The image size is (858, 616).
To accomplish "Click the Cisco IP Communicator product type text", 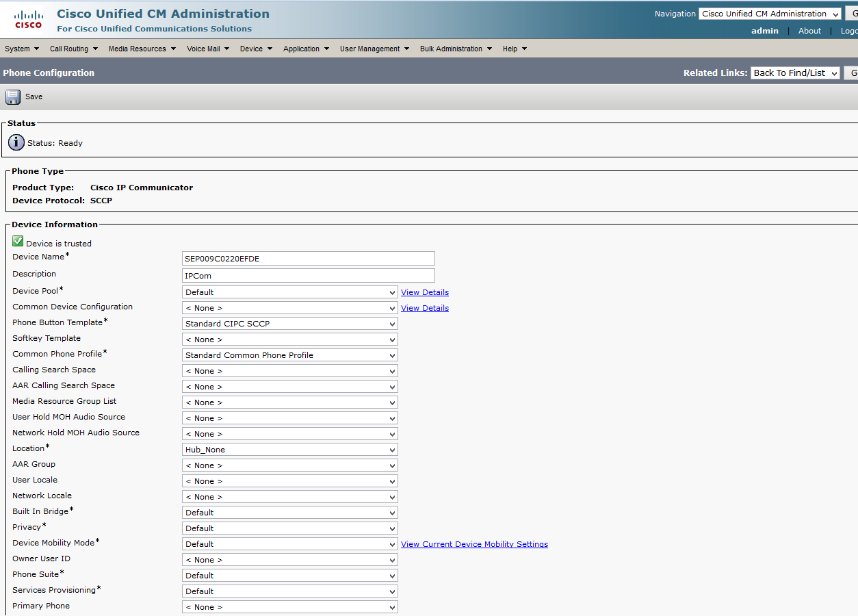I will coord(142,188).
